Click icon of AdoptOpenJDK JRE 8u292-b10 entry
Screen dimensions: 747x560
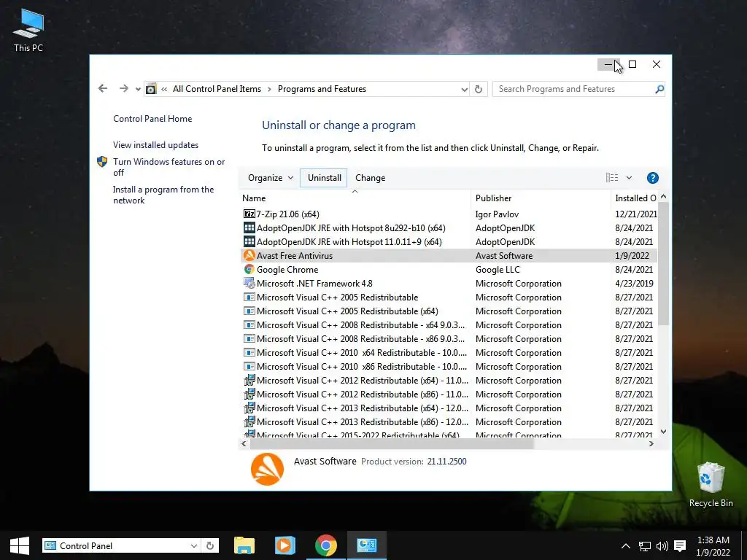tap(249, 227)
